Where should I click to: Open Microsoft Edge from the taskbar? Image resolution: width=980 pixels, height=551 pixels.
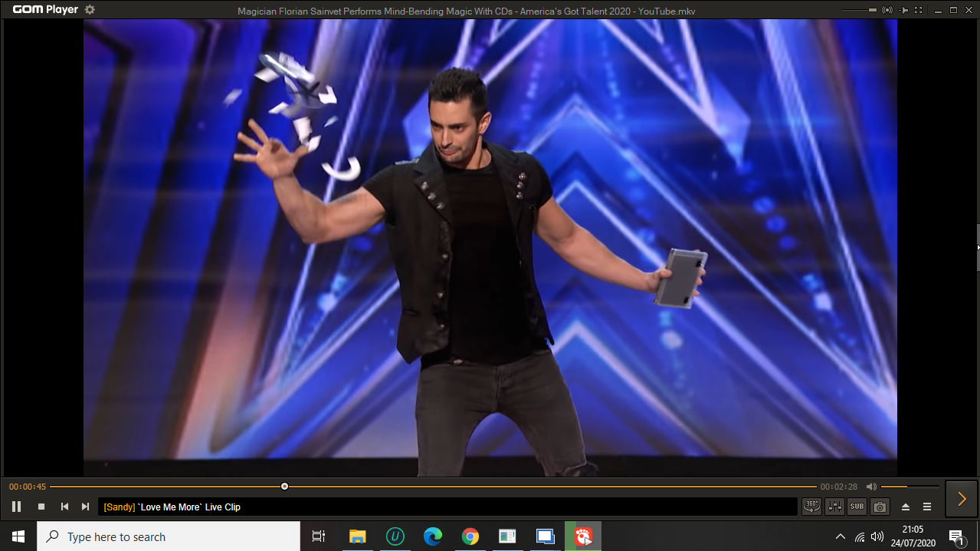point(433,536)
